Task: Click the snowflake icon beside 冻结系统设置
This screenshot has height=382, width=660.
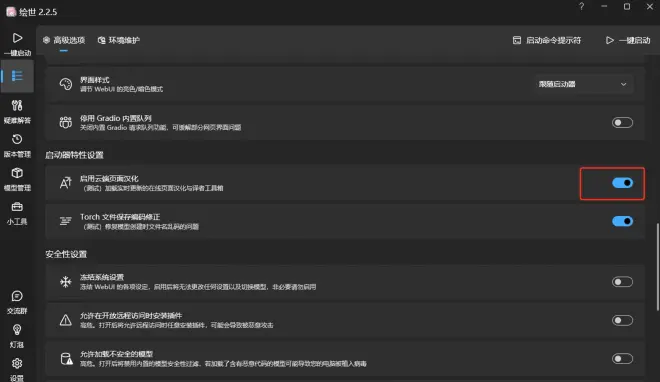Action: click(66, 281)
